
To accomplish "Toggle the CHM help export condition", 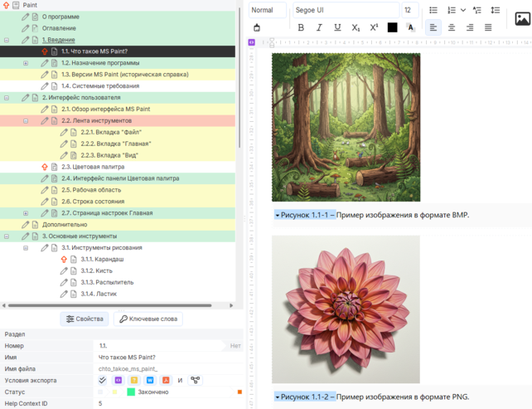I will coord(134,380).
